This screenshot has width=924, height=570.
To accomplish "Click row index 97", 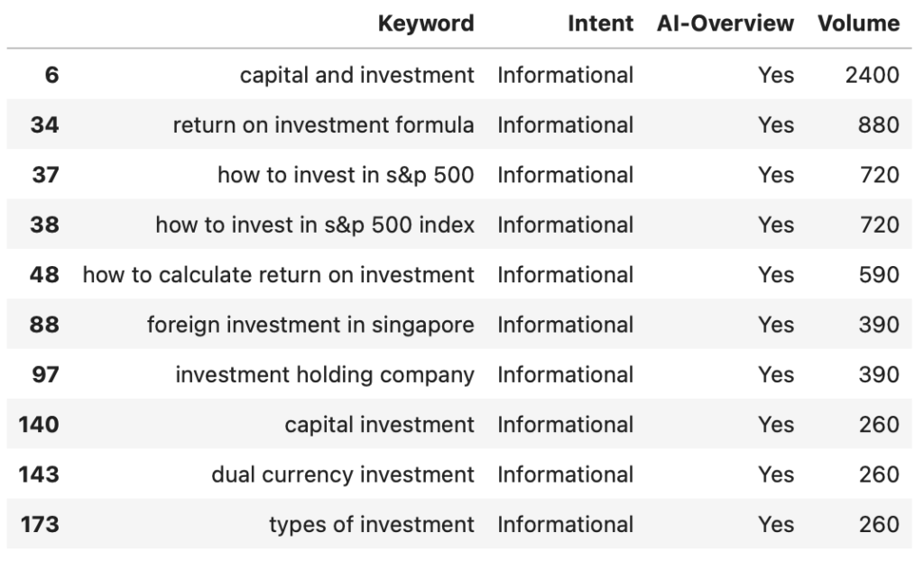I will 45,374.
